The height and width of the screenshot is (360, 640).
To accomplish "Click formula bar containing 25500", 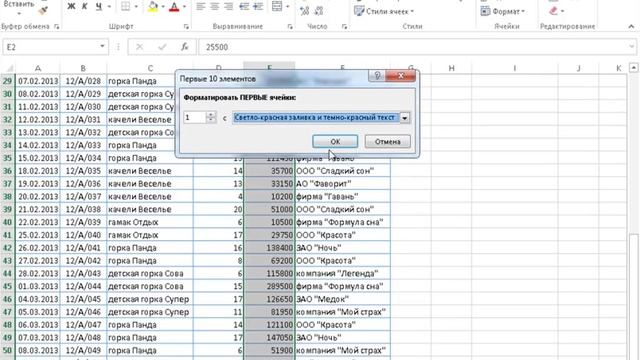I will pyautogui.click(x=412, y=47).
